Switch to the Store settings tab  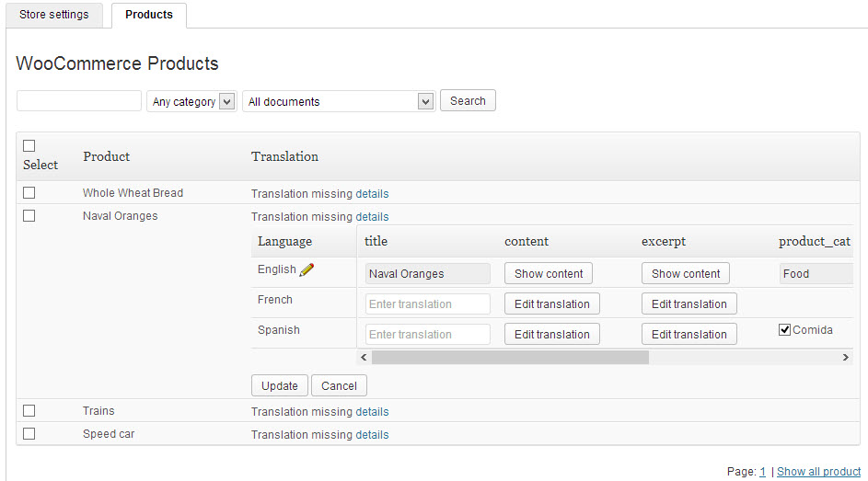click(x=54, y=15)
